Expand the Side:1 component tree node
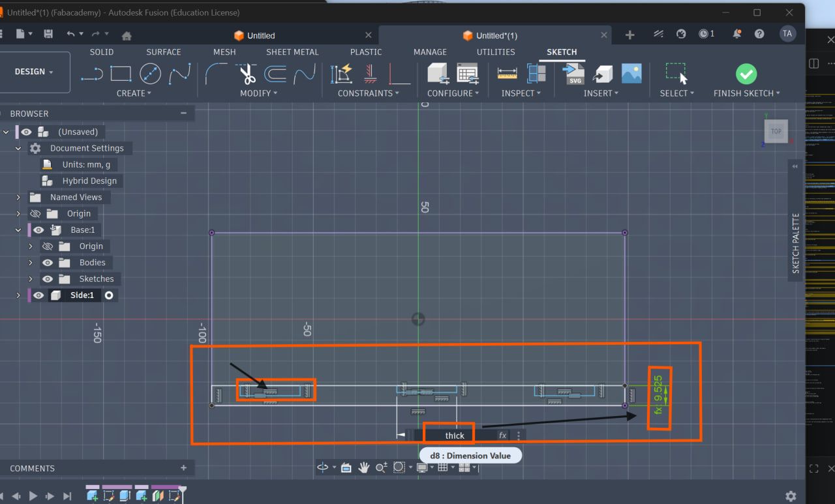Screen dimensions: 835x504 [18, 295]
